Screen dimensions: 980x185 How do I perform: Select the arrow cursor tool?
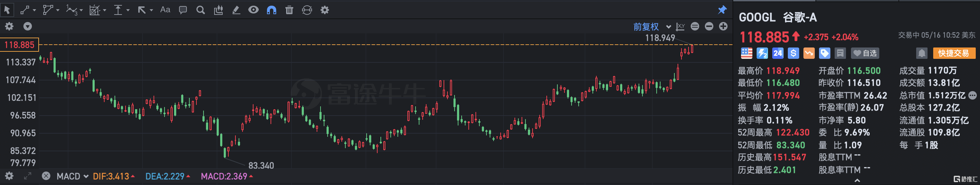[x=7, y=10]
